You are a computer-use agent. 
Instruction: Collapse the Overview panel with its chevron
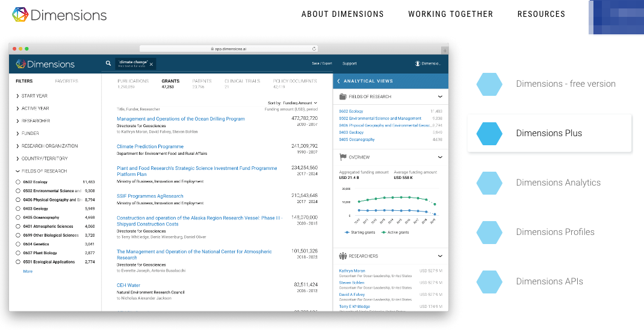point(440,157)
